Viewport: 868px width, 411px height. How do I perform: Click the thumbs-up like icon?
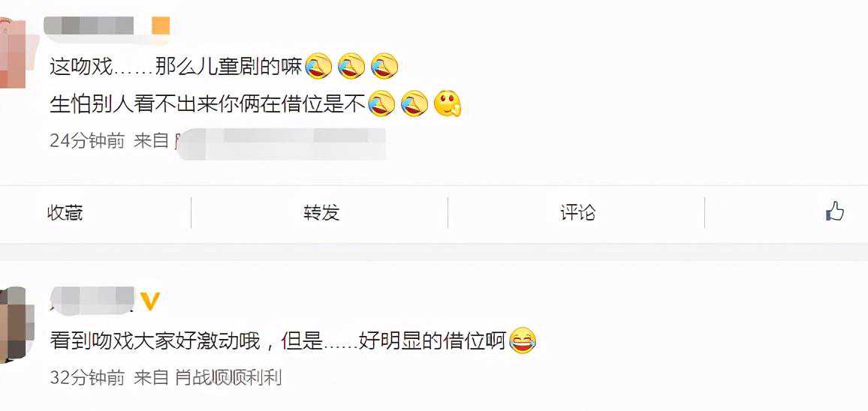pos(835,211)
